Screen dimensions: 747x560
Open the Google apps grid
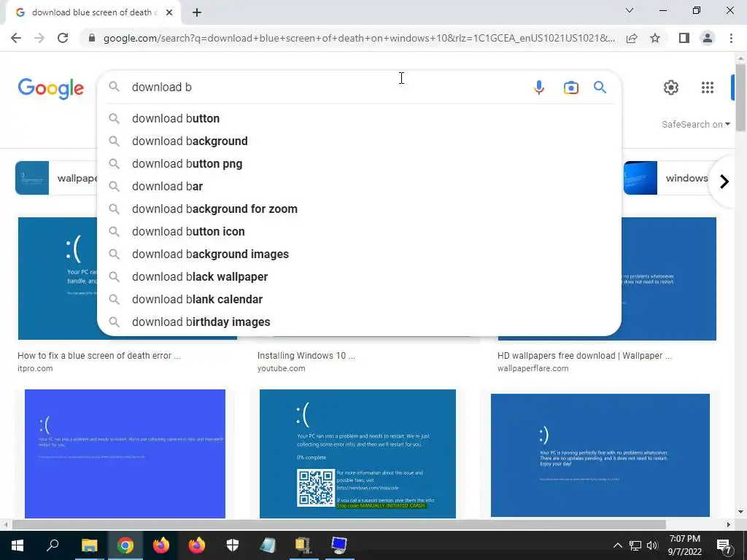tap(708, 87)
